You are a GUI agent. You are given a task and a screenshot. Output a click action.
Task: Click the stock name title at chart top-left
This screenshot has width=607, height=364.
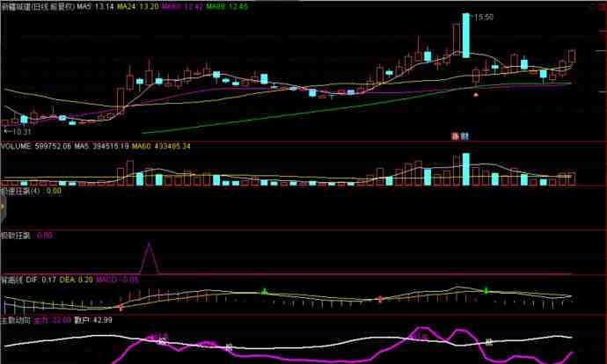click(38, 6)
